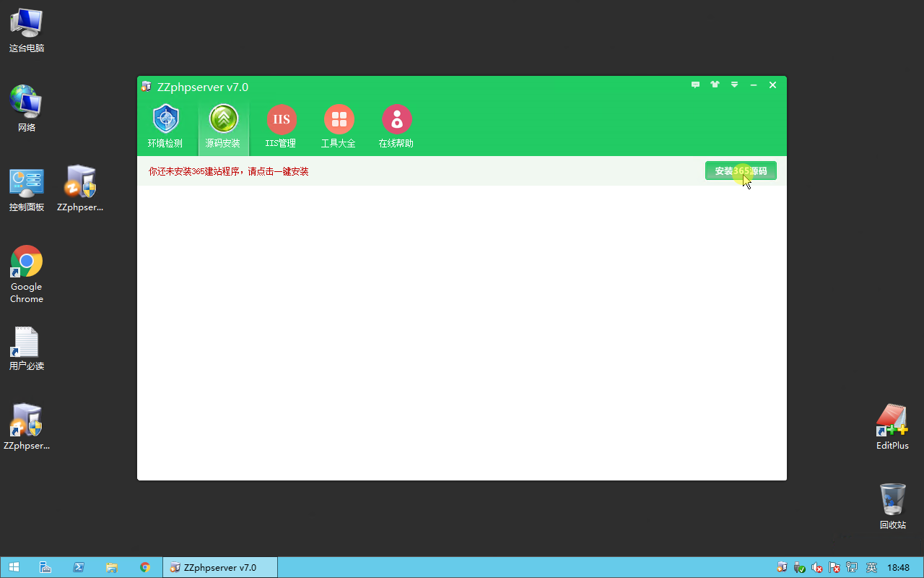
Task: Open the 环境检测 tab
Action: pyautogui.click(x=165, y=126)
